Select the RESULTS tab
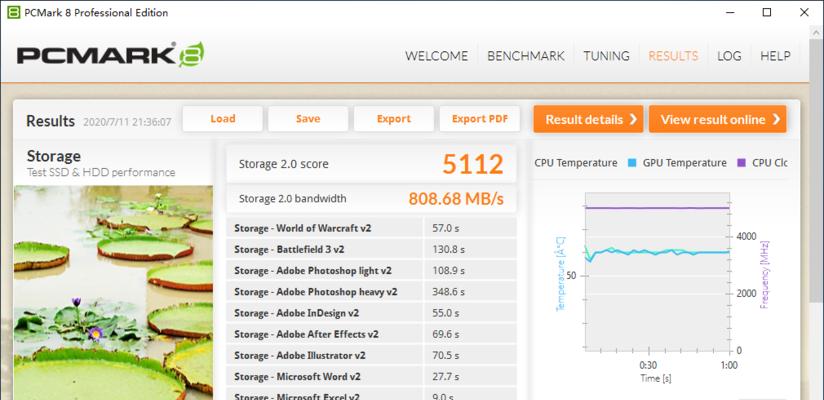Image resolution: width=824 pixels, height=400 pixels. (673, 56)
